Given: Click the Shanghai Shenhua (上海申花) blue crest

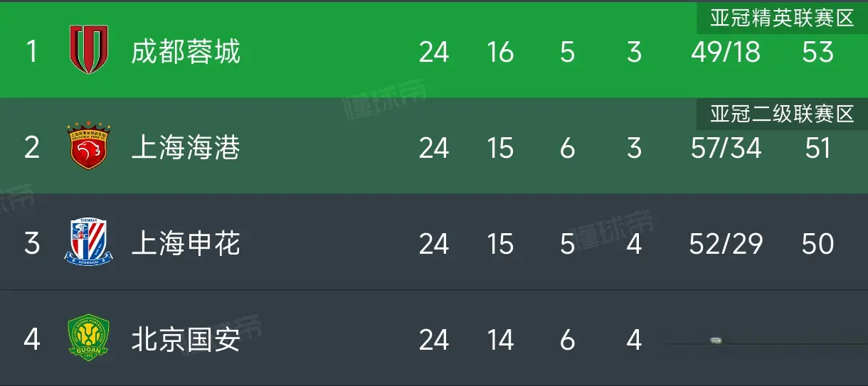Looking at the screenshot, I should pos(89,242).
